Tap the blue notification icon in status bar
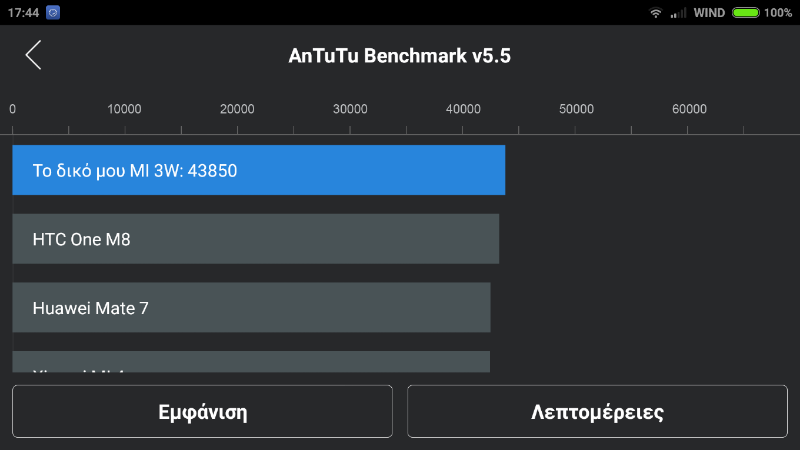This screenshot has height=450, width=800. 53,13
